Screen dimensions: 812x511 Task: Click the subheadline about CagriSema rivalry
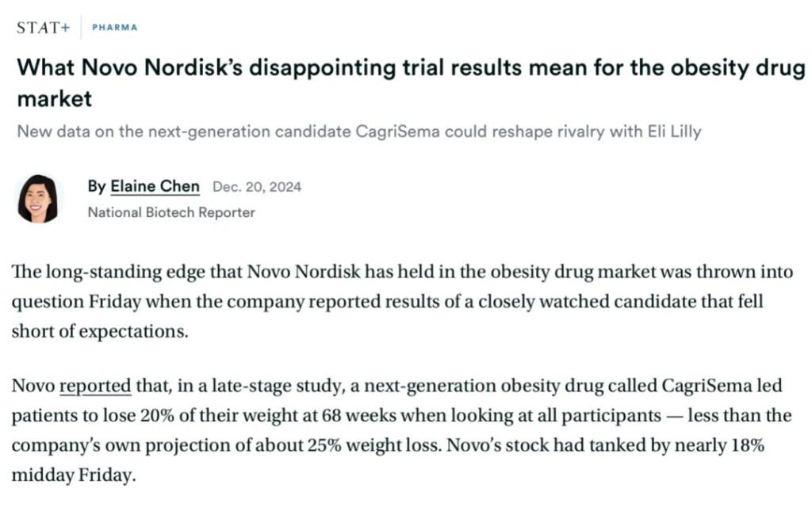click(x=359, y=132)
